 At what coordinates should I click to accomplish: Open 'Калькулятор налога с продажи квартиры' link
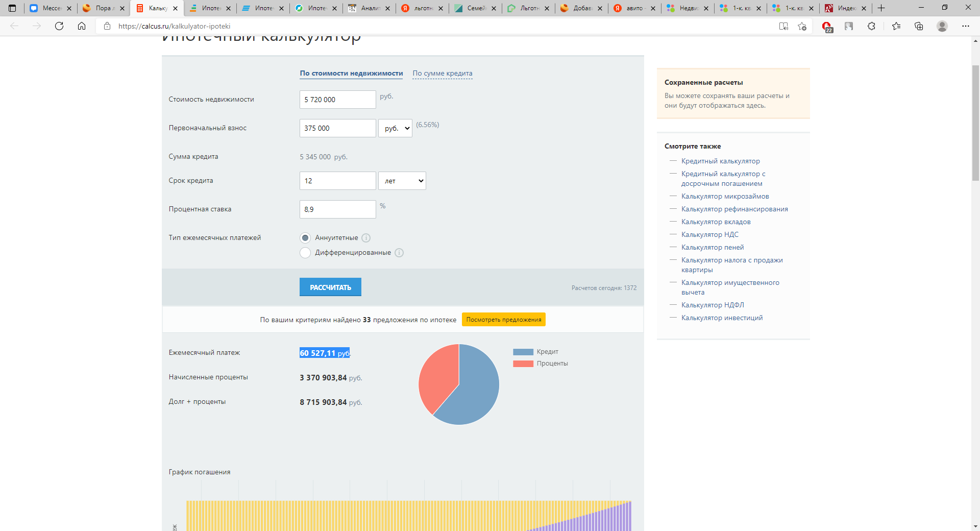[x=732, y=265]
